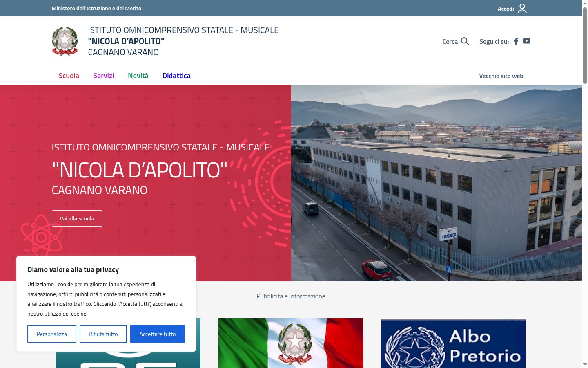Viewport: 588px width, 368px height.
Task: Click Personalizza in the cookie banner
Action: (52, 334)
